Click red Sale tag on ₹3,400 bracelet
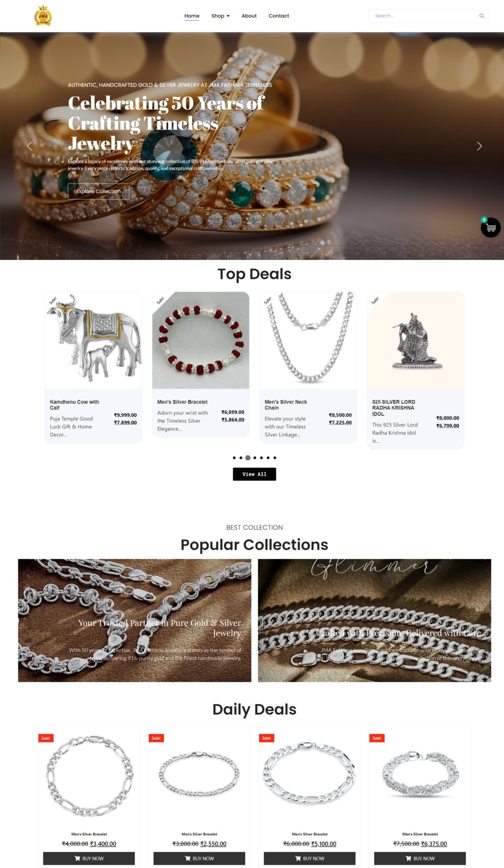Screen dimensions: 504x868 [x=46, y=738]
